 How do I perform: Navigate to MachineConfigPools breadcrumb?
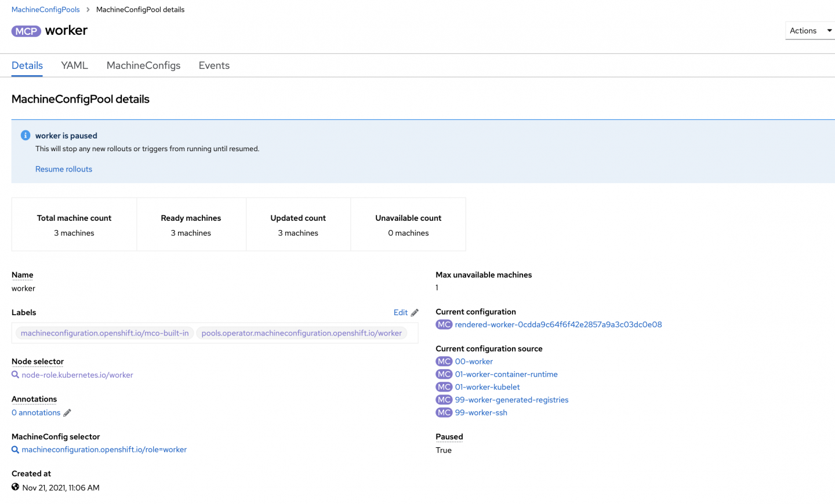click(46, 10)
